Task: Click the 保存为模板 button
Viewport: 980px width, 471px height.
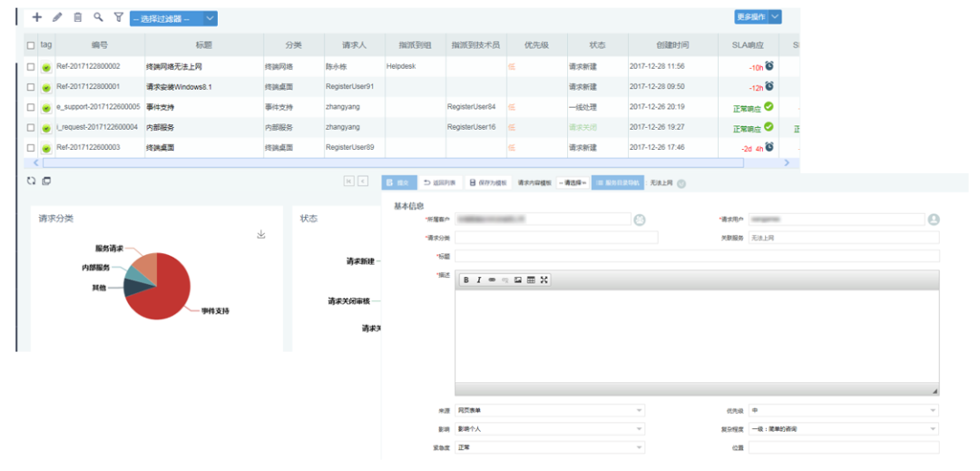Action: 487,183
